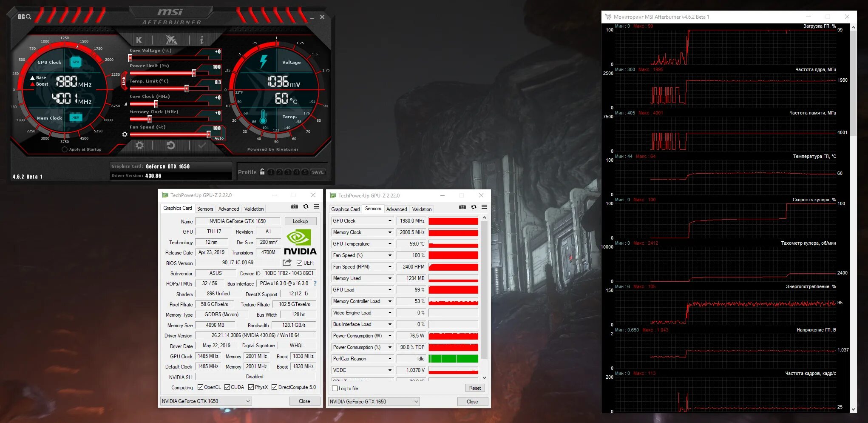Open the Afterburner information i icon
This screenshot has width=868, height=423.
(x=201, y=40)
